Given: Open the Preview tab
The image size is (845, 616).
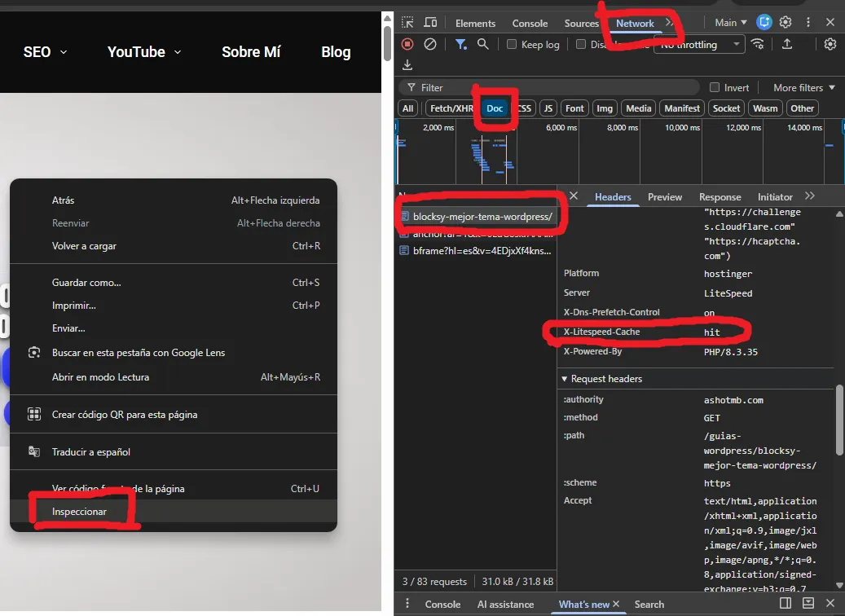Looking at the screenshot, I should coord(664,197).
